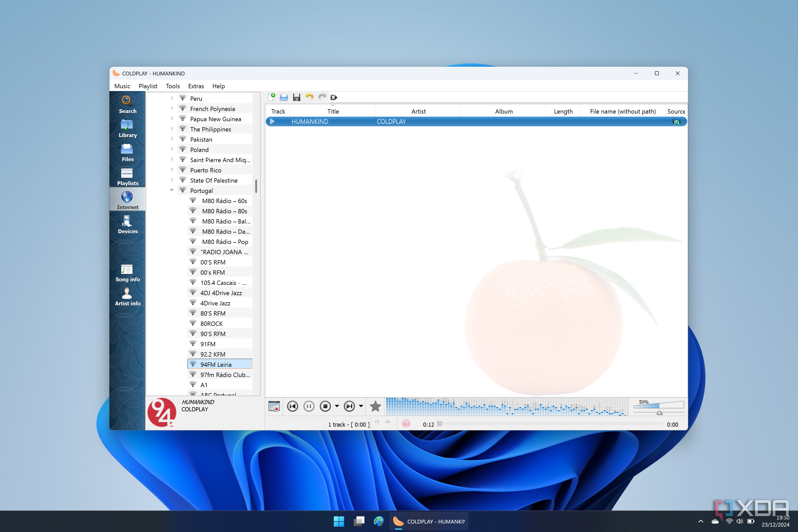The image size is (798, 532).
Task: Click the track position seek bar
Action: pos(550,424)
